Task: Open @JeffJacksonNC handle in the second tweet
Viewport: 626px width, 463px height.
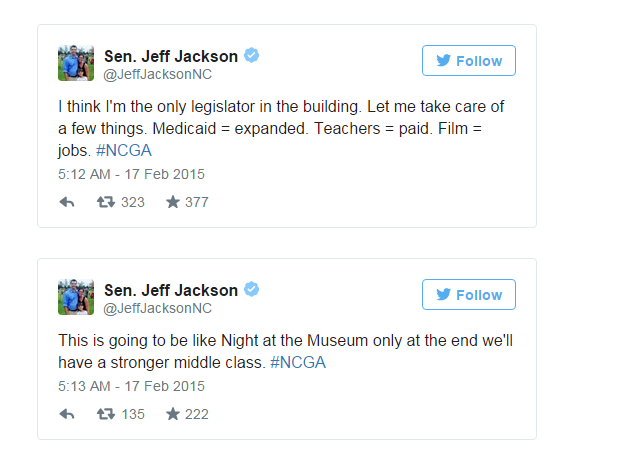Action: [157, 308]
